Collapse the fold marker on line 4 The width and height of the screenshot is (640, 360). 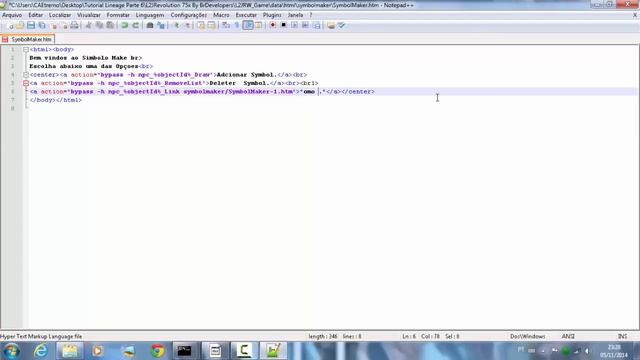pos(26,75)
